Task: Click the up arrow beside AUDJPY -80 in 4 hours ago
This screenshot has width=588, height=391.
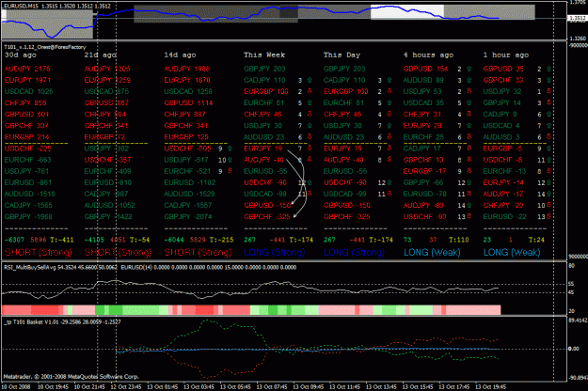Action: point(469,205)
